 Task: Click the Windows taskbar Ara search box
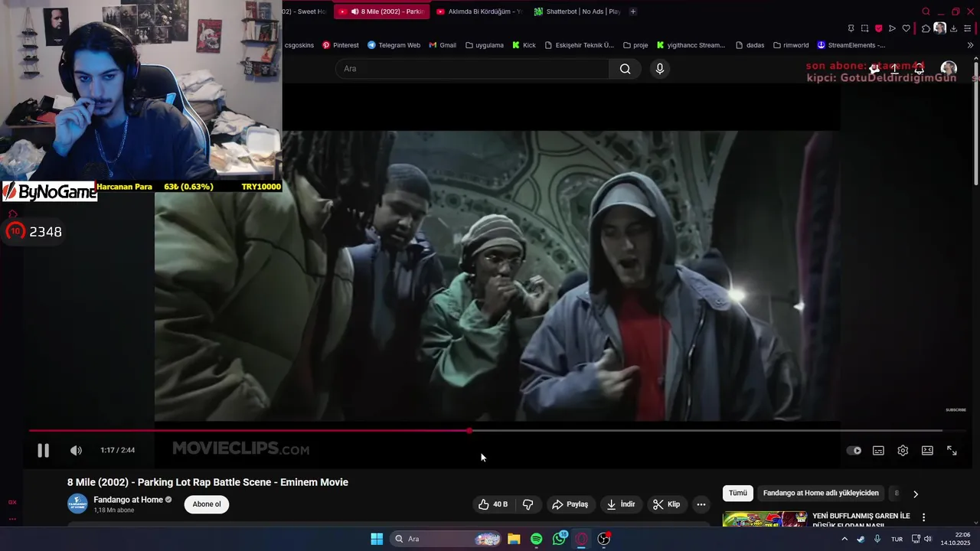(x=446, y=539)
